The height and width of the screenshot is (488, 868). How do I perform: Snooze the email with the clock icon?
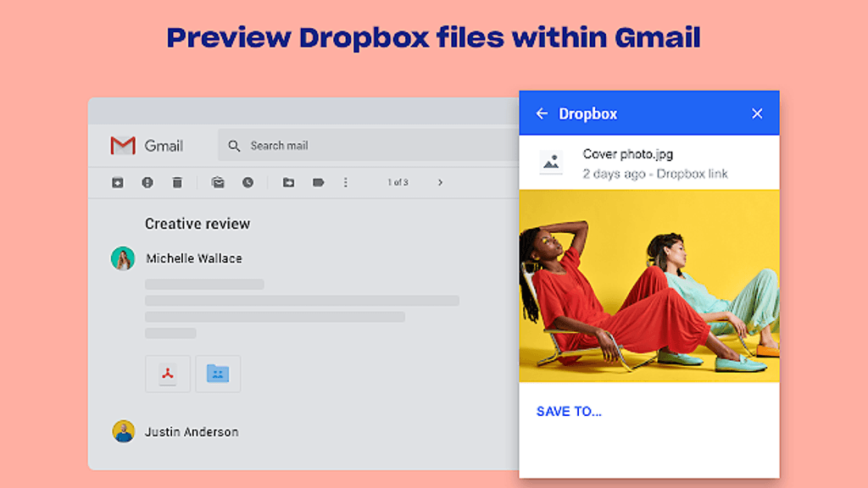(248, 182)
